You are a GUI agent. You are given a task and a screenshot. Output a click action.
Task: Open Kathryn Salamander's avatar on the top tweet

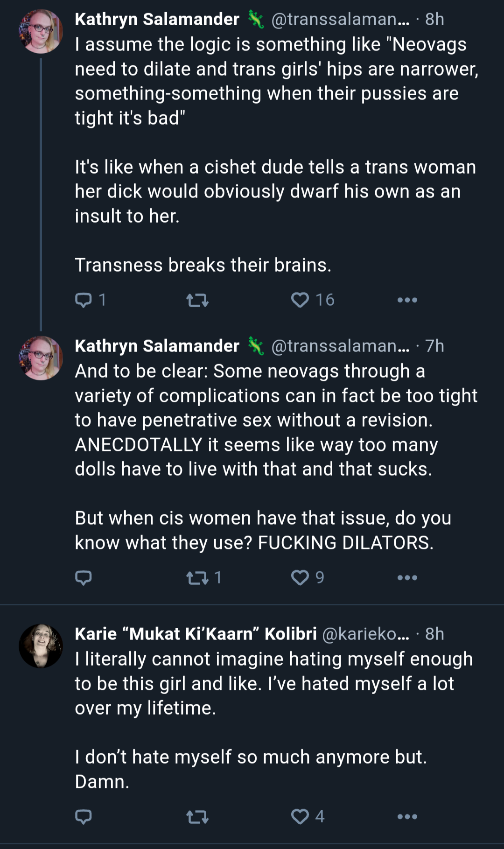[x=41, y=31]
